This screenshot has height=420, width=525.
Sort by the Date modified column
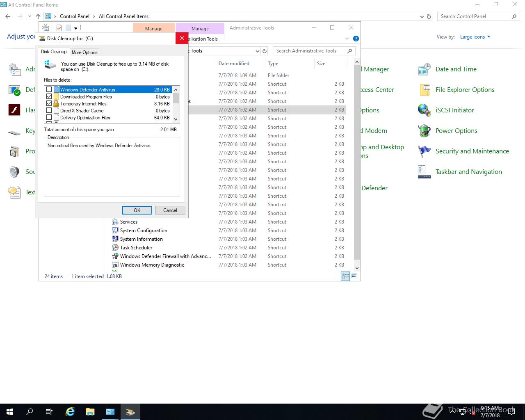click(x=240, y=64)
